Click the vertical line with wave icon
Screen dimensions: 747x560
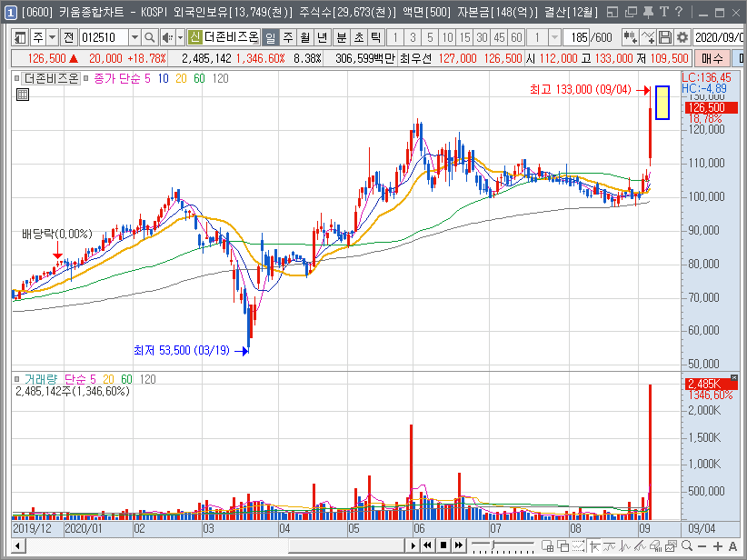click(x=625, y=545)
